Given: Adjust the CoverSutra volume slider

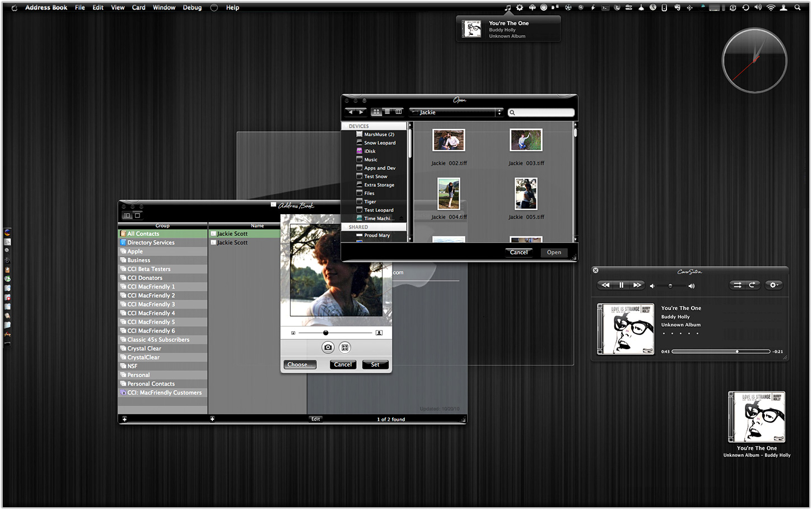Looking at the screenshot, I should tap(671, 286).
